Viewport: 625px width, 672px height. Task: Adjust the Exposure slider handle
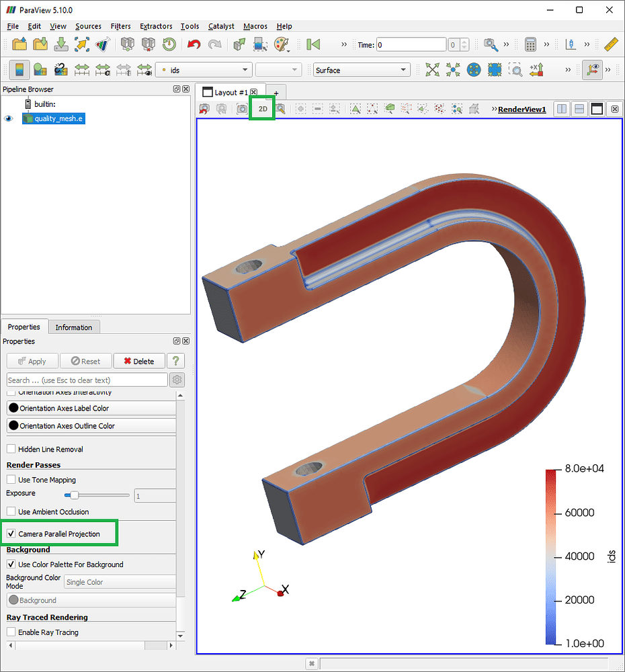point(74,495)
